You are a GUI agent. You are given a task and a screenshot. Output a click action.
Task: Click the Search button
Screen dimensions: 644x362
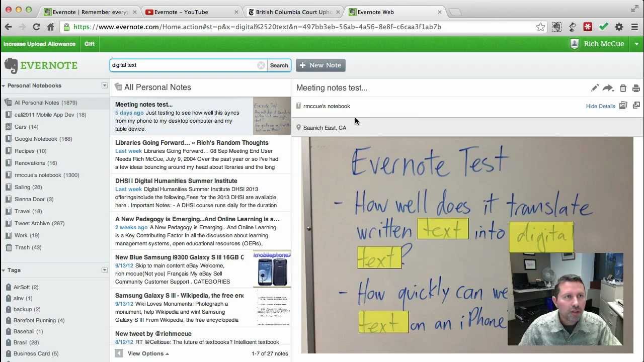(279, 65)
